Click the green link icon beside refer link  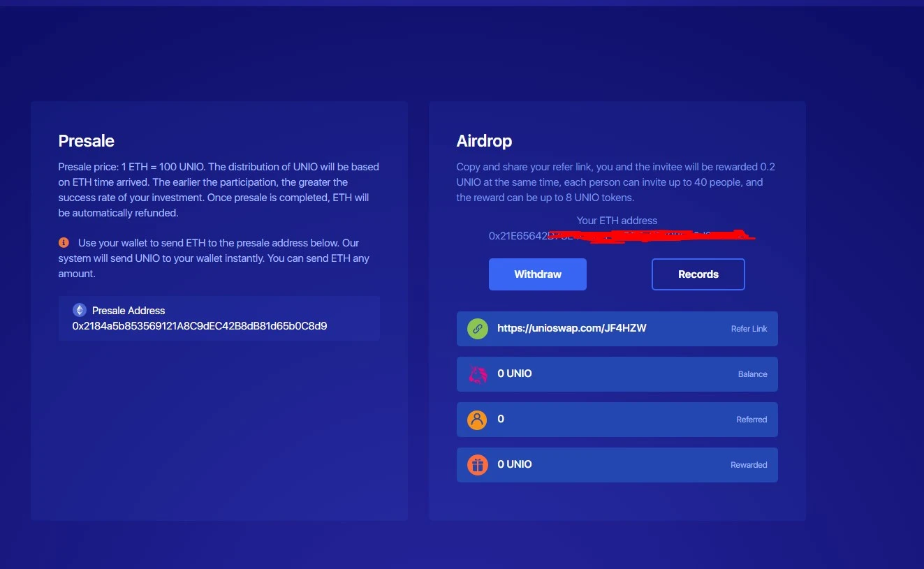[477, 329]
